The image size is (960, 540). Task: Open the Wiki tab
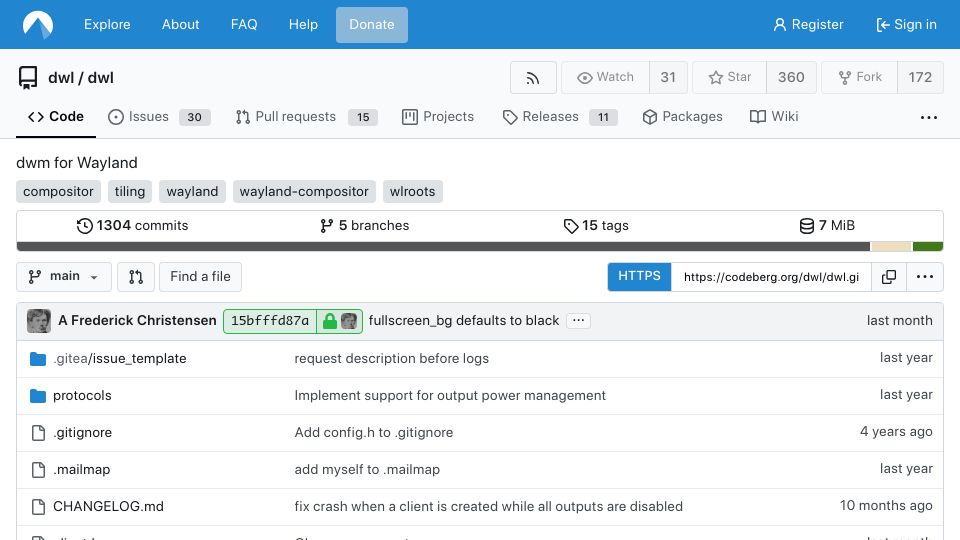pyautogui.click(x=774, y=117)
